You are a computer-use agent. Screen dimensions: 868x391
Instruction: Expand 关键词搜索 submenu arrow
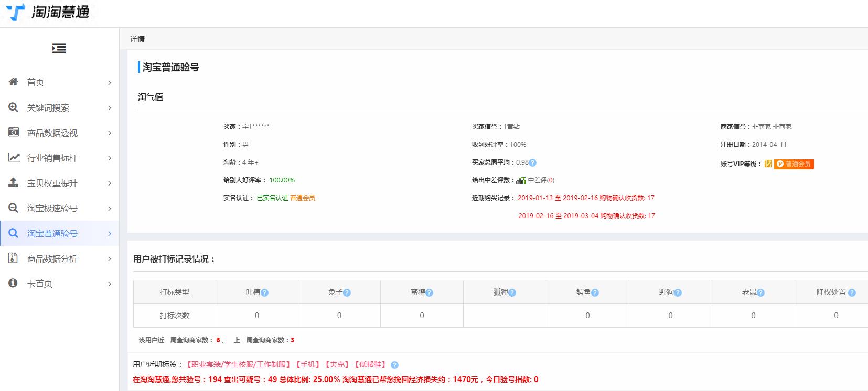(x=110, y=108)
